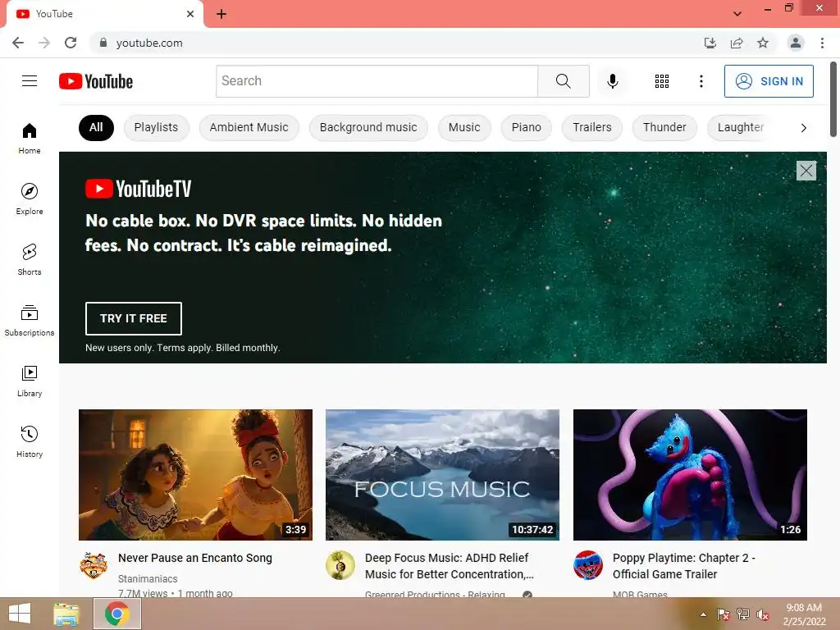
Task: Click the install app icon in address bar
Action: tap(710, 43)
